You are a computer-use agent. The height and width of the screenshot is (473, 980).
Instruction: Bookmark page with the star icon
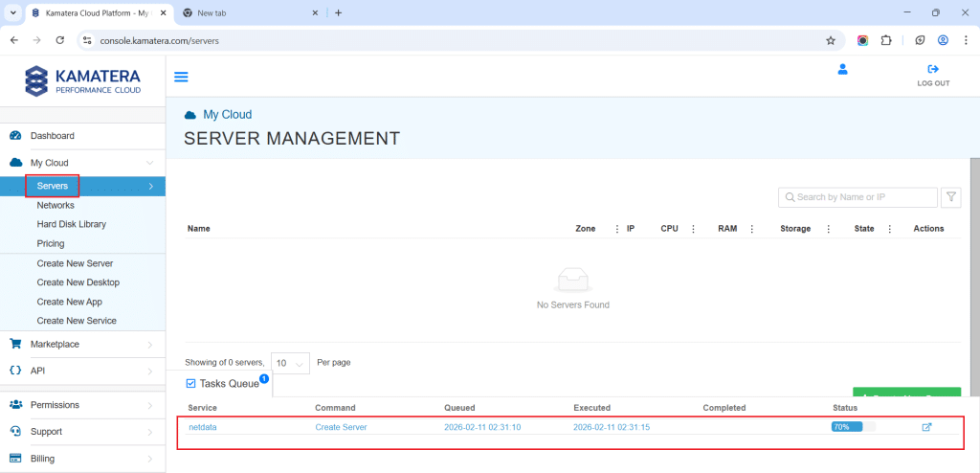coord(831,40)
